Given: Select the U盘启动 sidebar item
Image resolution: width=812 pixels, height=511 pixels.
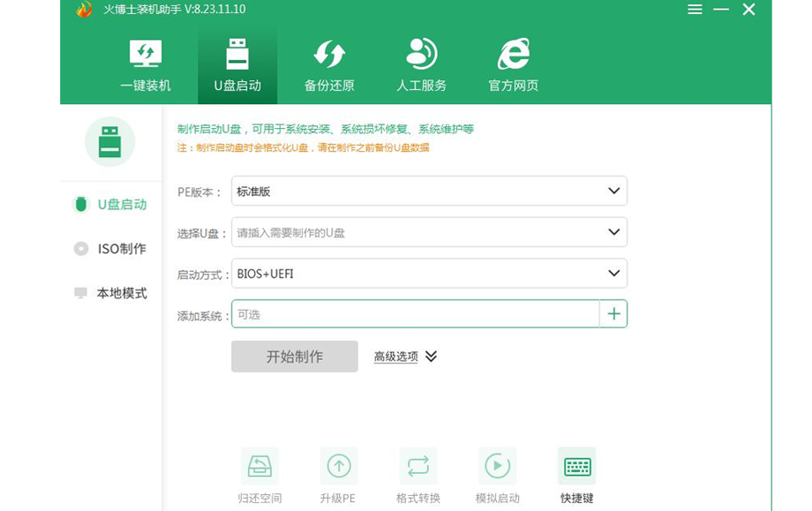Looking at the screenshot, I should [110, 205].
